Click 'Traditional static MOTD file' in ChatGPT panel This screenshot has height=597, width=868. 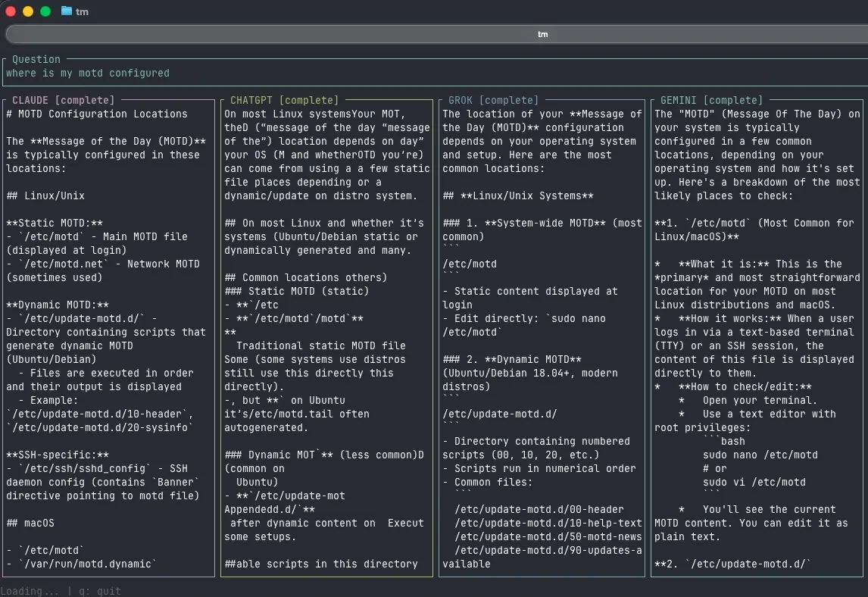[321, 346]
